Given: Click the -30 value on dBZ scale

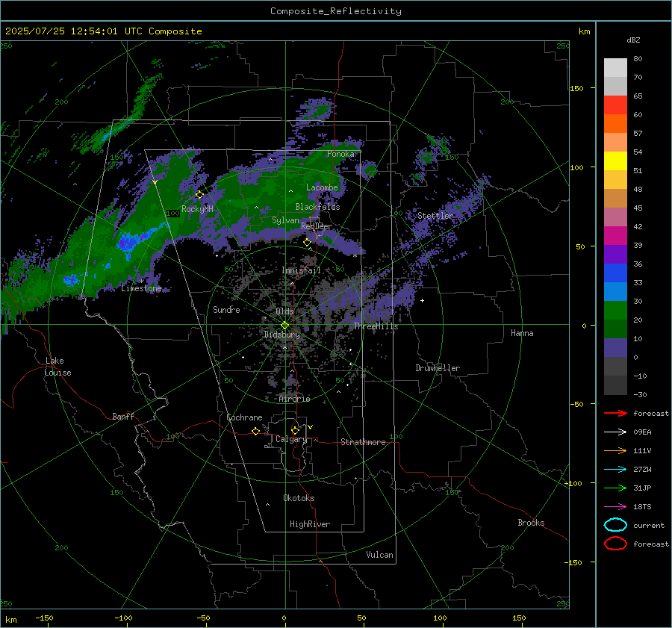Looking at the screenshot, I should [640, 394].
